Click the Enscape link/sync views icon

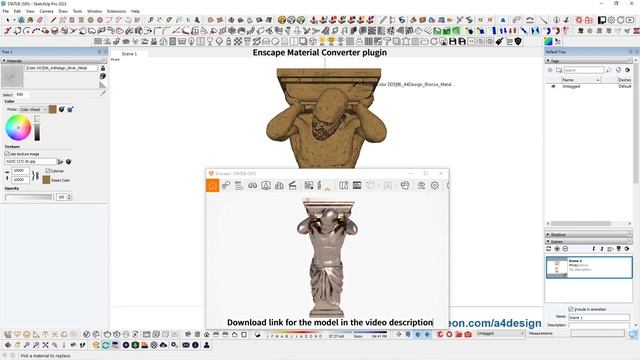226,185
